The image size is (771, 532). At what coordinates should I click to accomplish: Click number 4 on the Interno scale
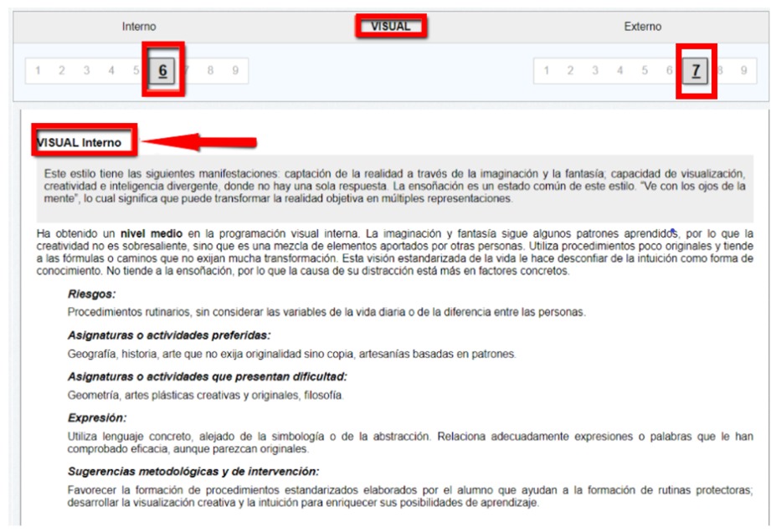pyautogui.click(x=111, y=71)
